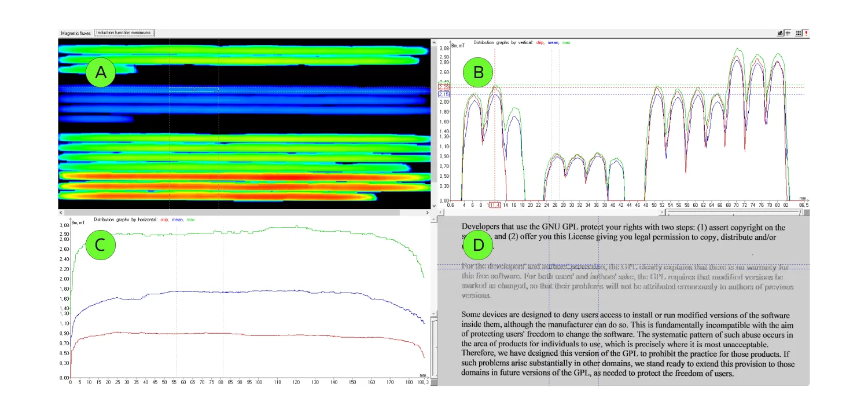Click the green circle marker labeled B
868x398 pixels.
(x=479, y=72)
